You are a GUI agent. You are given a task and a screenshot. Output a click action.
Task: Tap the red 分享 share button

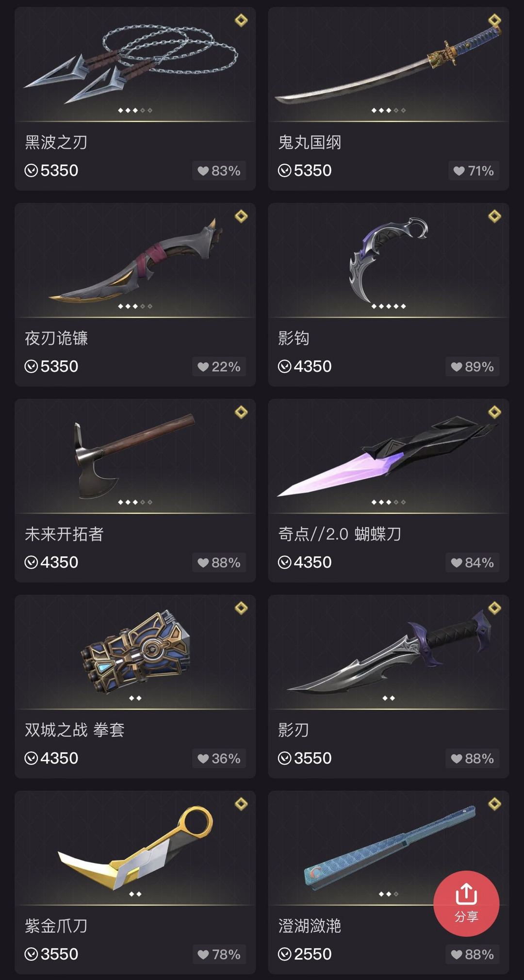(x=466, y=903)
